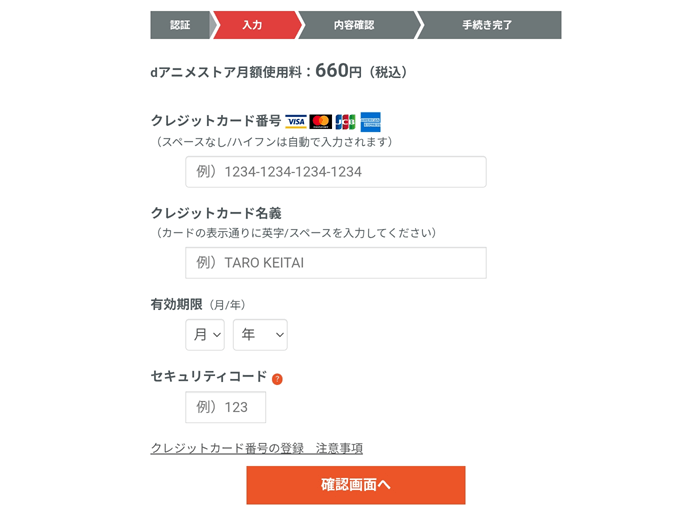Click the 有効期限 label text
The height and width of the screenshot is (508, 692).
pyautogui.click(x=176, y=304)
